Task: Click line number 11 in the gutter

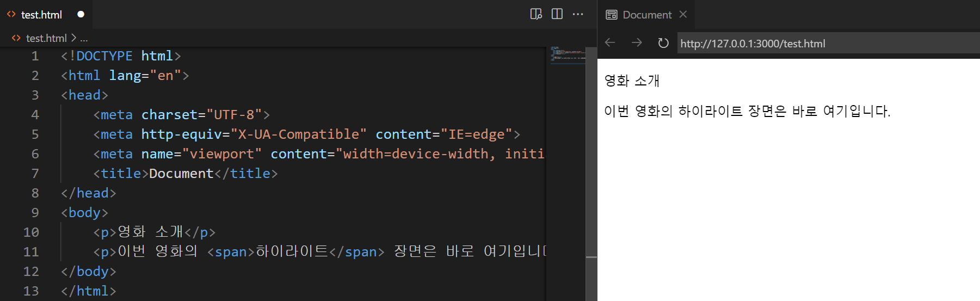Action: tap(31, 252)
